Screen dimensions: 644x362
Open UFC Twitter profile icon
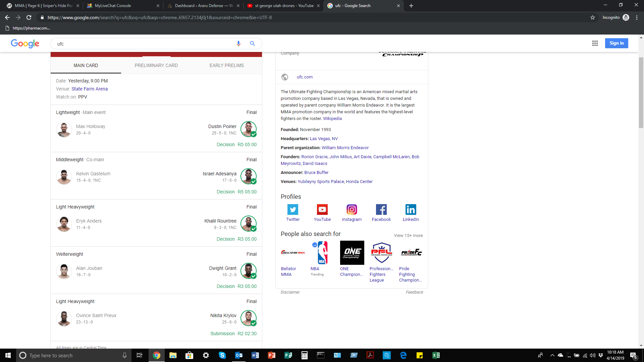coord(293,209)
